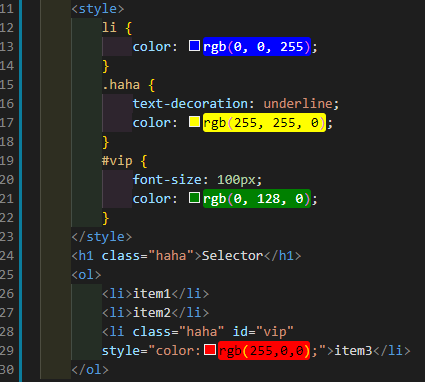Place cursor on the #vip selector

pos(117,161)
